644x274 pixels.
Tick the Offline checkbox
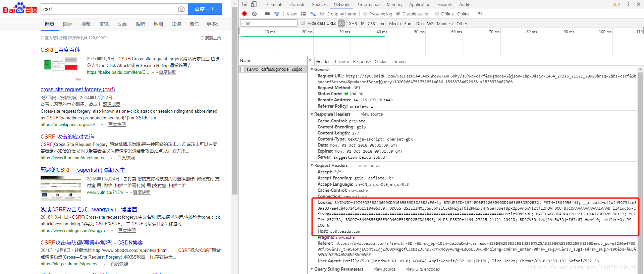(x=437, y=14)
